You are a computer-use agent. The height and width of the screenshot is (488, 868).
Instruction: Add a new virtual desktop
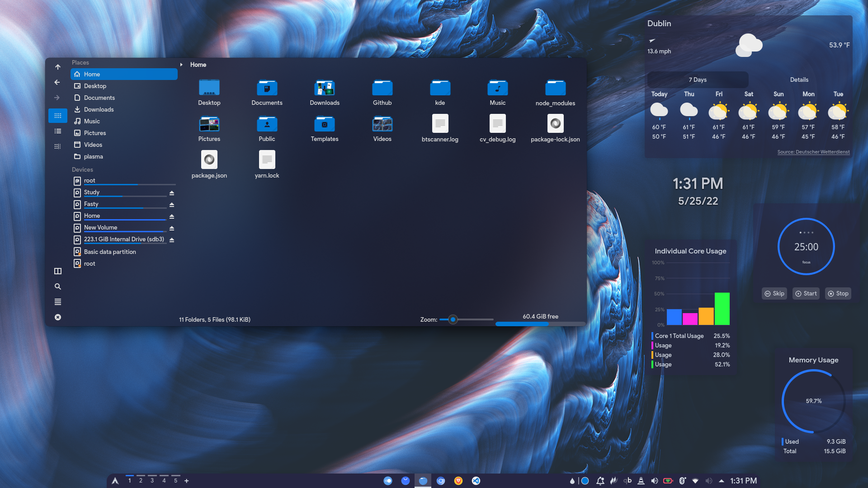point(187,481)
